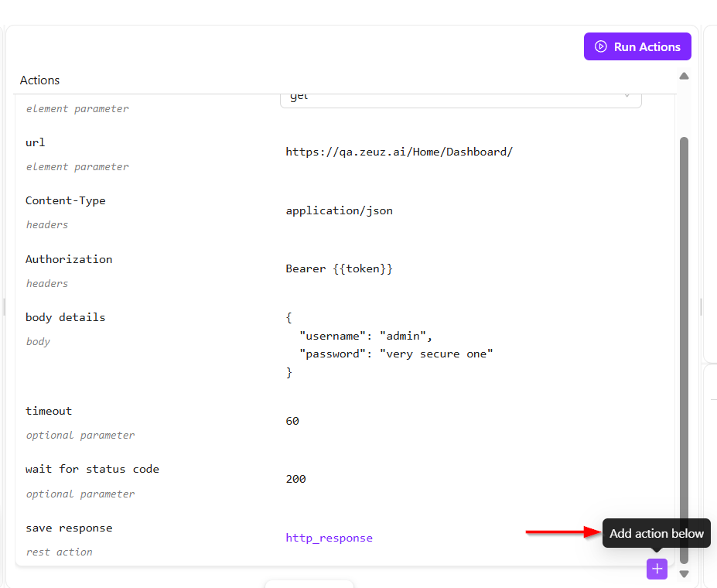
Task: Click the left panel resize handle
Action: coord(3,307)
